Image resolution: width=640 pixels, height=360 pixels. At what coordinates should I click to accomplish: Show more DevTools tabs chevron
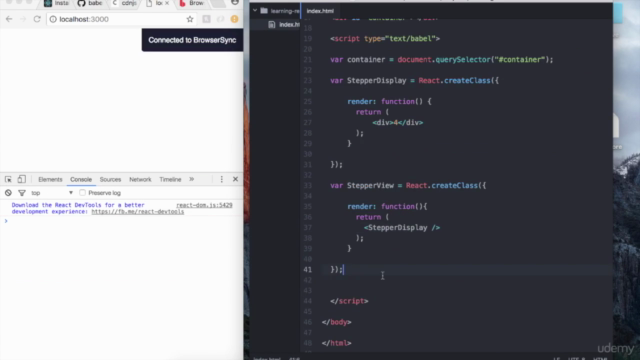pos(191,179)
